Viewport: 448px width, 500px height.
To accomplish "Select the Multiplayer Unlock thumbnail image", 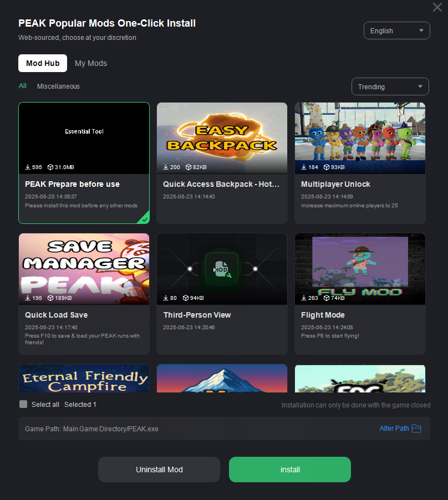I will click(360, 138).
